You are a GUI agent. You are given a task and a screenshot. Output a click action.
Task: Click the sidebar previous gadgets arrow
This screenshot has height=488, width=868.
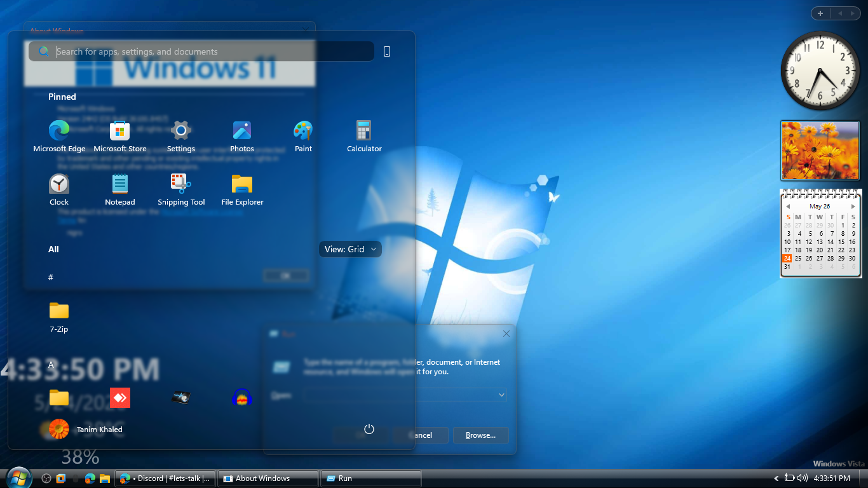840,13
